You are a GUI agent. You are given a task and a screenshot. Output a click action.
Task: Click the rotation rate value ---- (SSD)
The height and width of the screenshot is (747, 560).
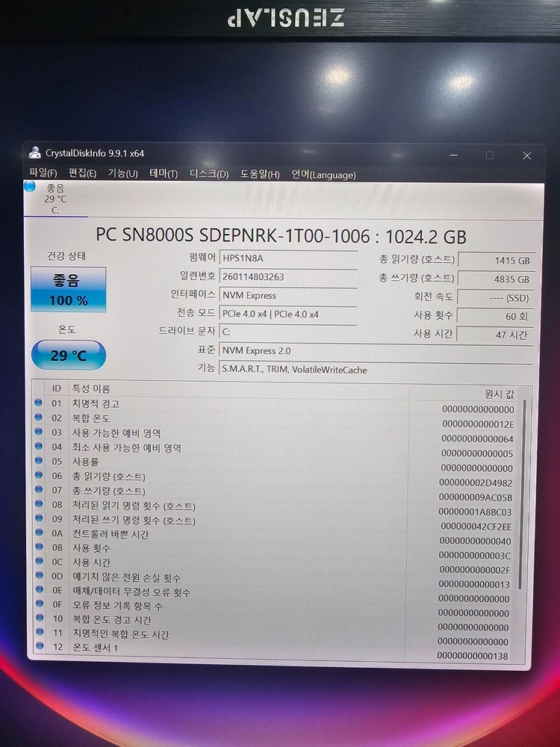tap(497, 298)
